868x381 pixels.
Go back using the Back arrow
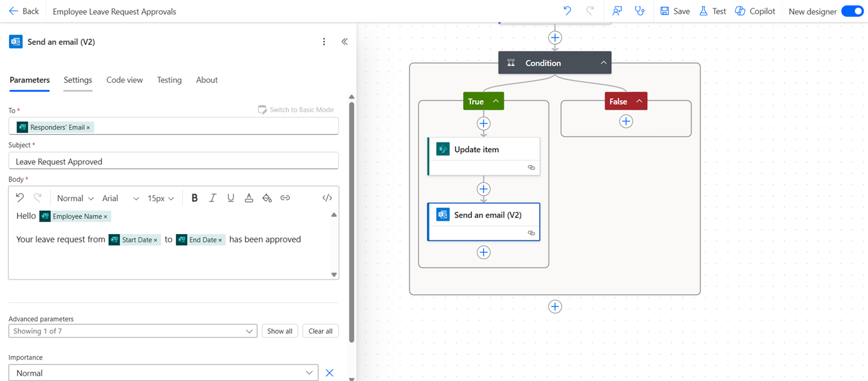coord(24,11)
